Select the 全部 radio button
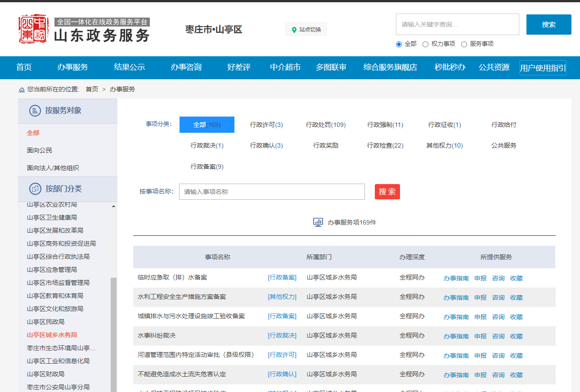Image resolution: width=580 pixels, height=392 pixels. tap(399, 44)
